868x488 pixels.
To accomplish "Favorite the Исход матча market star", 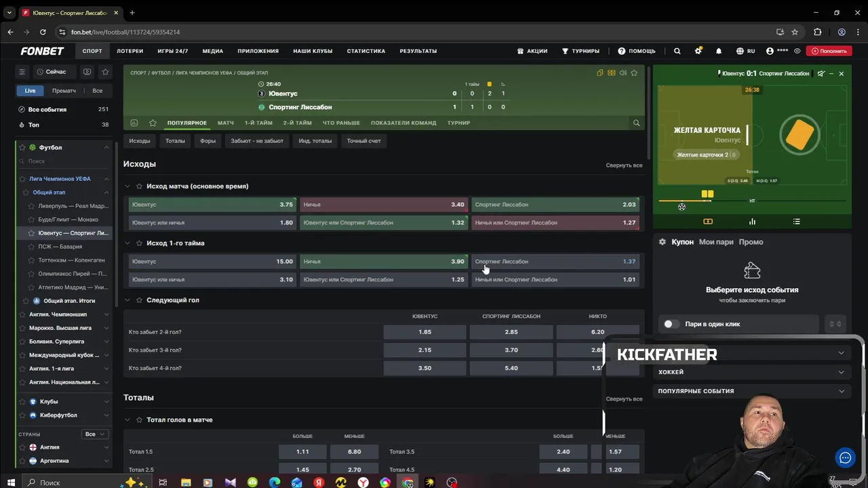I will pyautogui.click(x=139, y=186).
